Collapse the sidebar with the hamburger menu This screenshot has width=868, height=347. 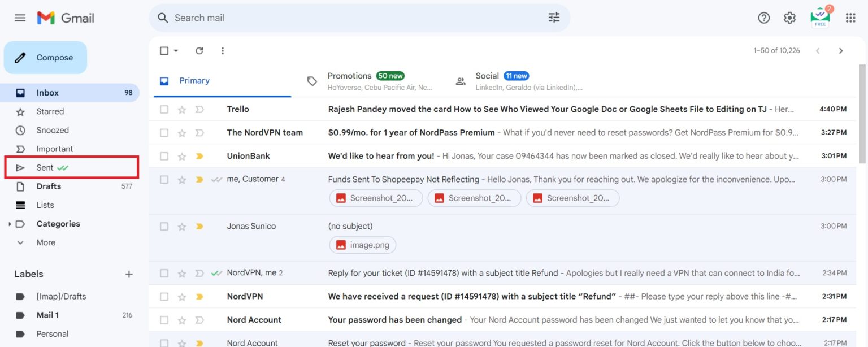coord(20,18)
